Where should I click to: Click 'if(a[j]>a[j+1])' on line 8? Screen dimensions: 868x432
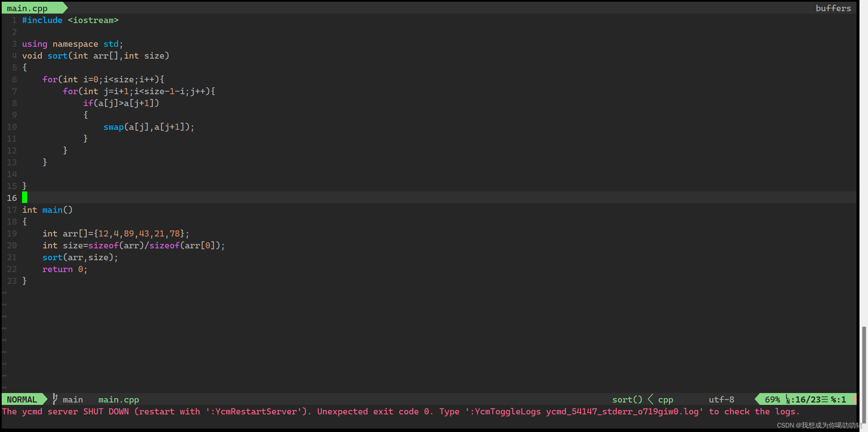pos(121,103)
